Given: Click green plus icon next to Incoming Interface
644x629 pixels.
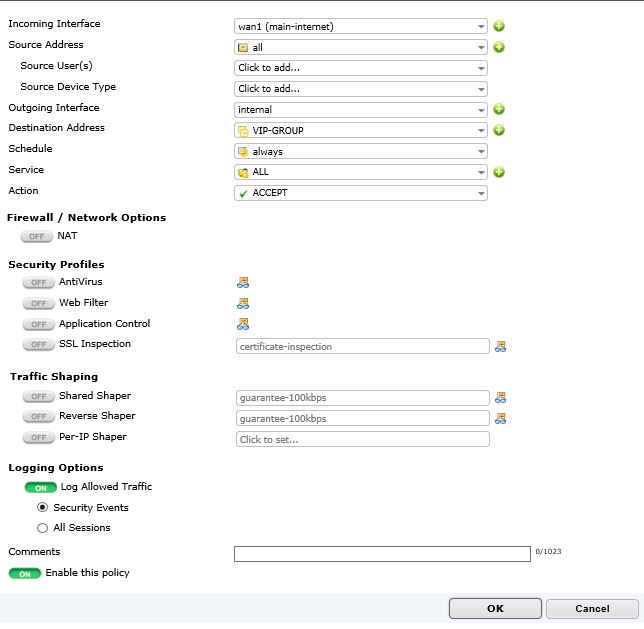Looking at the screenshot, I should click(x=499, y=26).
